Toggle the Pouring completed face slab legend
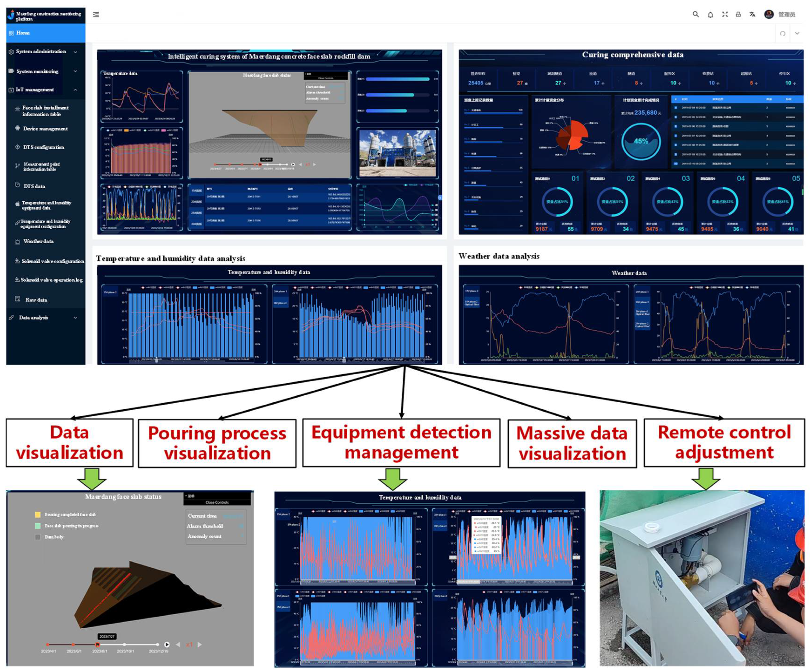812x672 pixels. point(37,514)
